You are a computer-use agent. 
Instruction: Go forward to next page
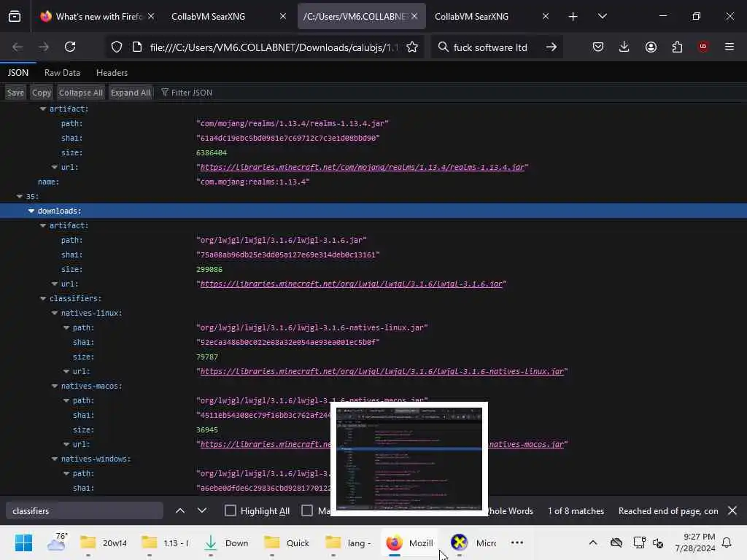pos(43,47)
